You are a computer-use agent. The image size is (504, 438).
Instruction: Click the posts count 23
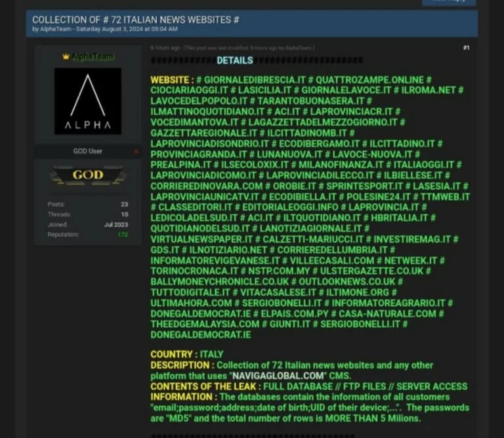pyautogui.click(x=124, y=205)
